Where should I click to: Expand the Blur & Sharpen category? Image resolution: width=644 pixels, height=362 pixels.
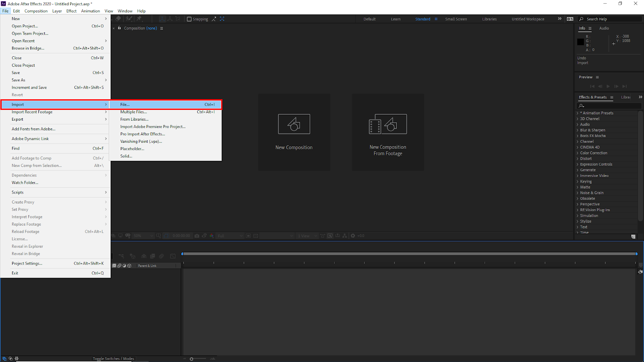[578, 130]
